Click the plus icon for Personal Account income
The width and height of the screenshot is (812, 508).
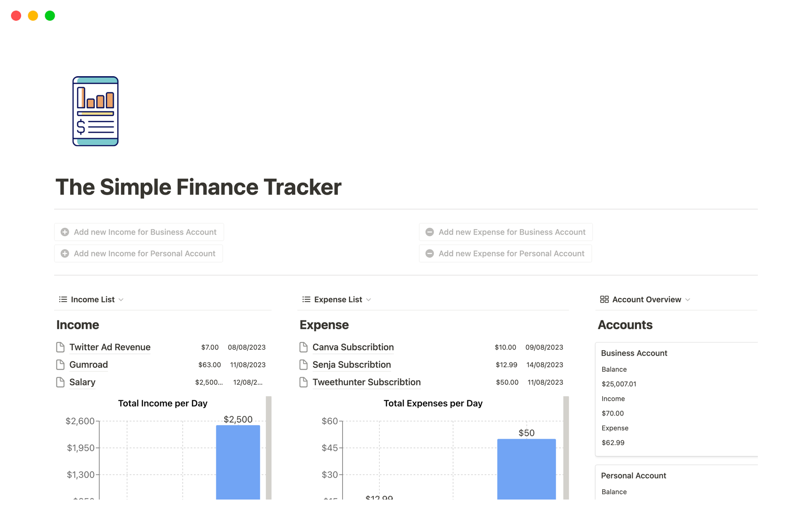[65, 254]
